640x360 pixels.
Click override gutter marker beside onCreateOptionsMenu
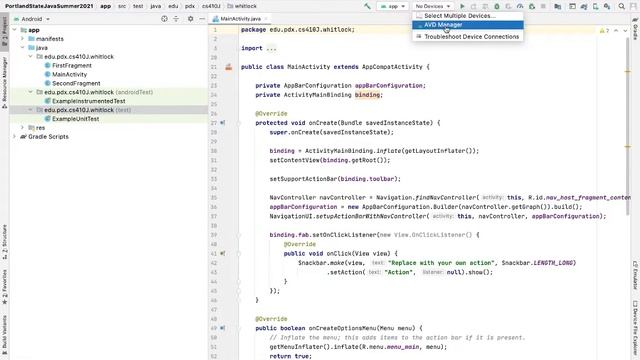222,328
